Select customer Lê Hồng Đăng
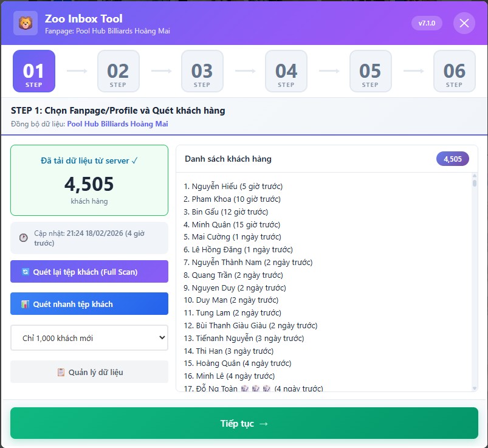The width and height of the screenshot is (488, 448). pyautogui.click(x=238, y=250)
